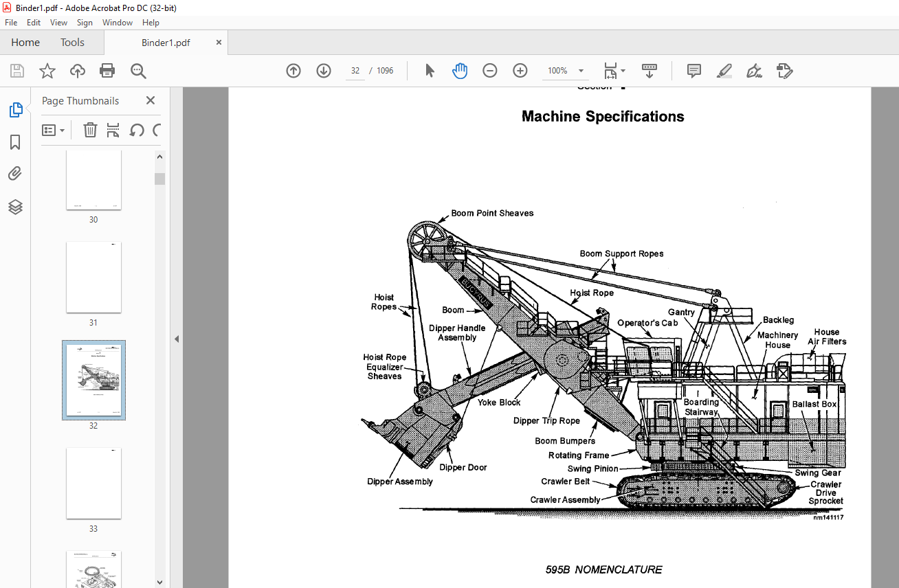
Task: Select the Binder1.pdf document tab
Action: 166,43
